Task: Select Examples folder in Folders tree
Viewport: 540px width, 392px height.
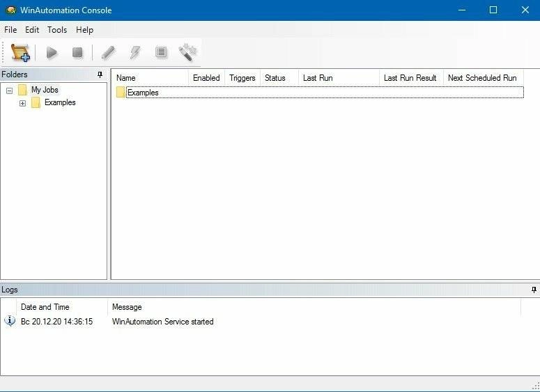Action: point(60,102)
